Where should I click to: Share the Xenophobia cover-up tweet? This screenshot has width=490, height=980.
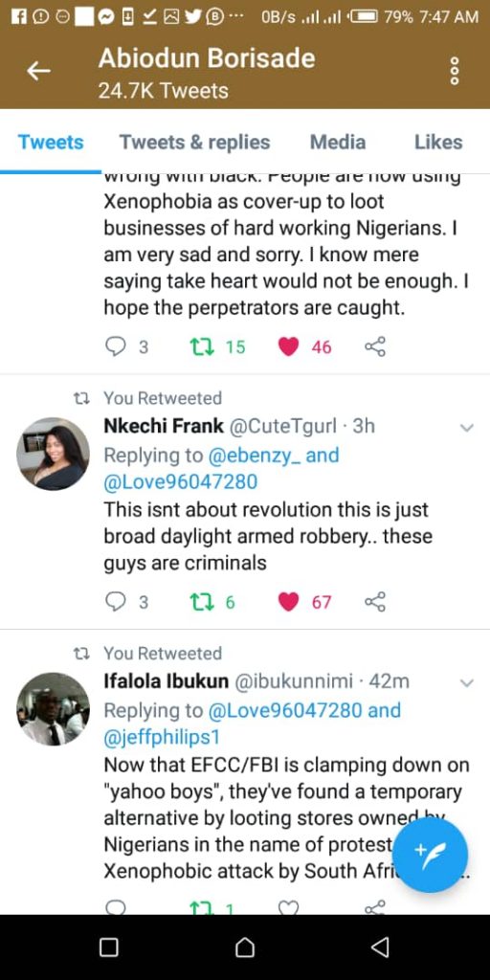coord(375,346)
